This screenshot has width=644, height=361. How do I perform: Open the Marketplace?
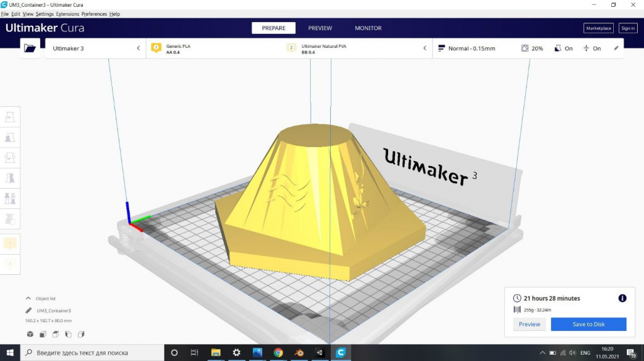[x=599, y=28]
